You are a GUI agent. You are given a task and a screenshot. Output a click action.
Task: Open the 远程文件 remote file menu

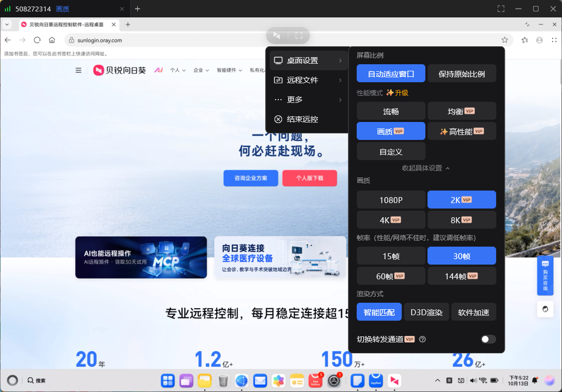click(308, 80)
